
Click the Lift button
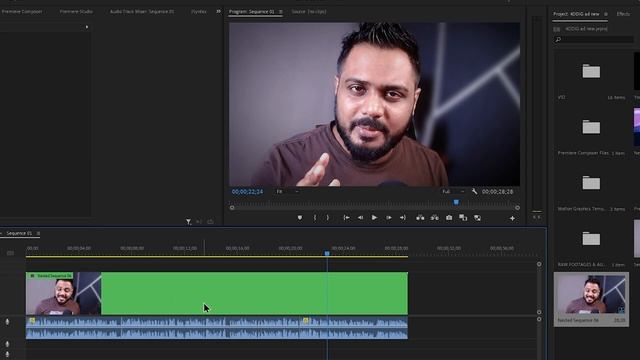click(420, 218)
